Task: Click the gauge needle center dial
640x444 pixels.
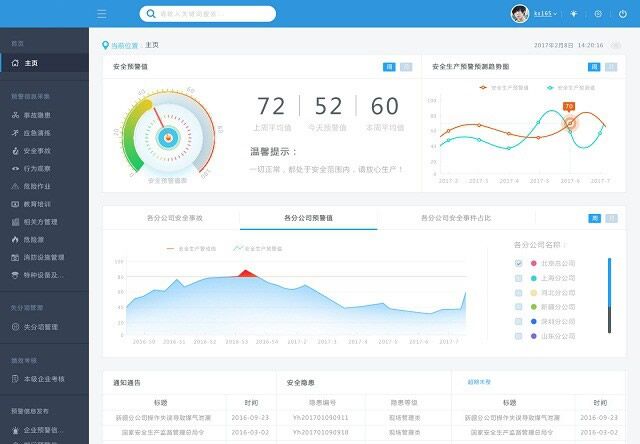Action: (168, 138)
